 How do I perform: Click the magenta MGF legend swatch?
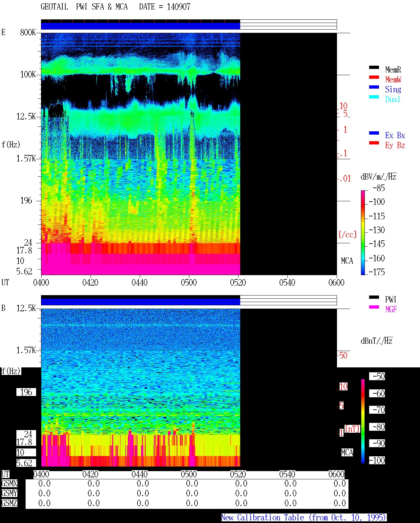374,307
